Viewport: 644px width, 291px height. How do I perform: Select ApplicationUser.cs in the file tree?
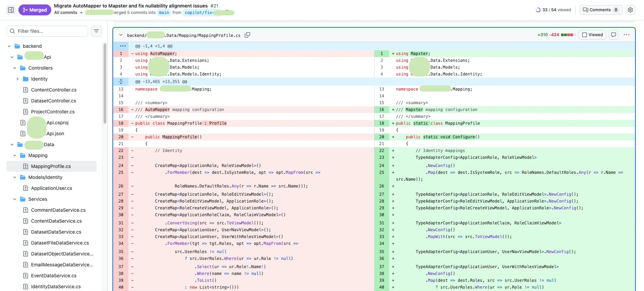tap(51, 188)
